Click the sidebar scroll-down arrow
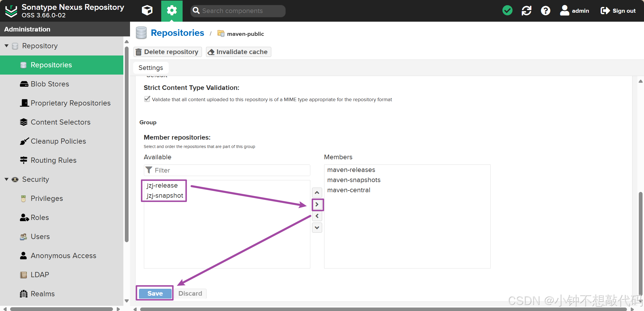This screenshot has height=311, width=644. [x=127, y=301]
